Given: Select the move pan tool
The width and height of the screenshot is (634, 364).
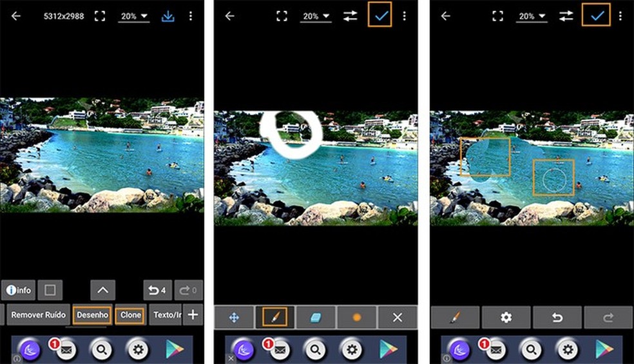Looking at the screenshot, I should click(x=234, y=317).
